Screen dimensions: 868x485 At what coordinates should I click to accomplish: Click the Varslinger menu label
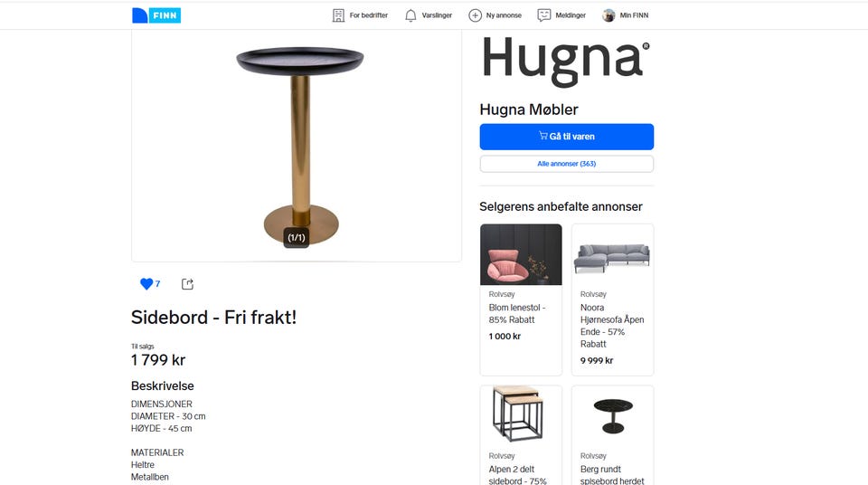click(x=437, y=15)
